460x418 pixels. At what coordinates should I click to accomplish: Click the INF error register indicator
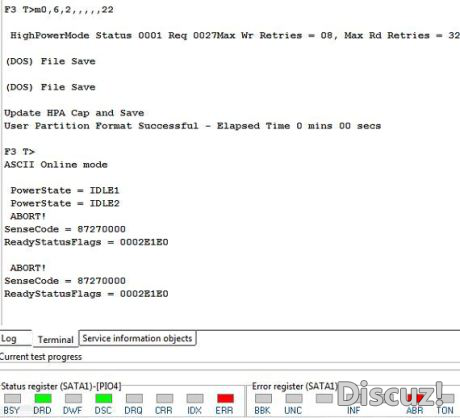tap(354, 398)
